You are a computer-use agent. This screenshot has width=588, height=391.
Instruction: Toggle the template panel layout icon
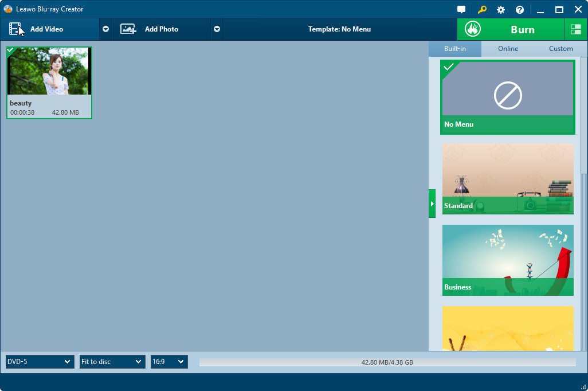pyautogui.click(x=575, y=29)
